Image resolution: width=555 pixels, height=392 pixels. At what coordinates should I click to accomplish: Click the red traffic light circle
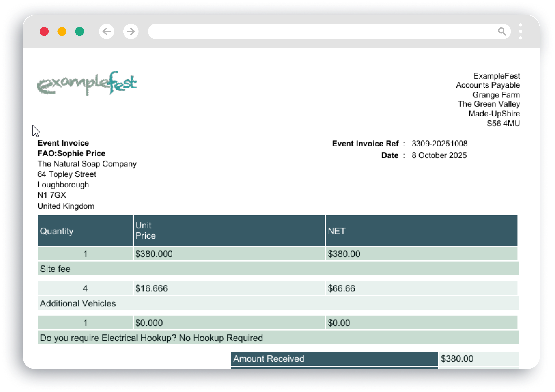click(45, 31)
